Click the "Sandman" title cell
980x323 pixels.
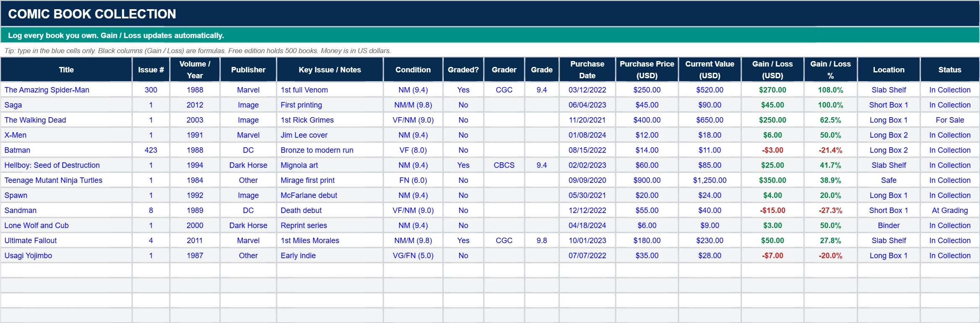(67, 210)
